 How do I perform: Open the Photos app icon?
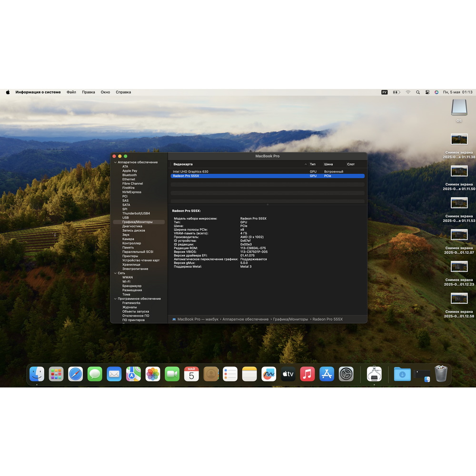(x=153, y=374)
